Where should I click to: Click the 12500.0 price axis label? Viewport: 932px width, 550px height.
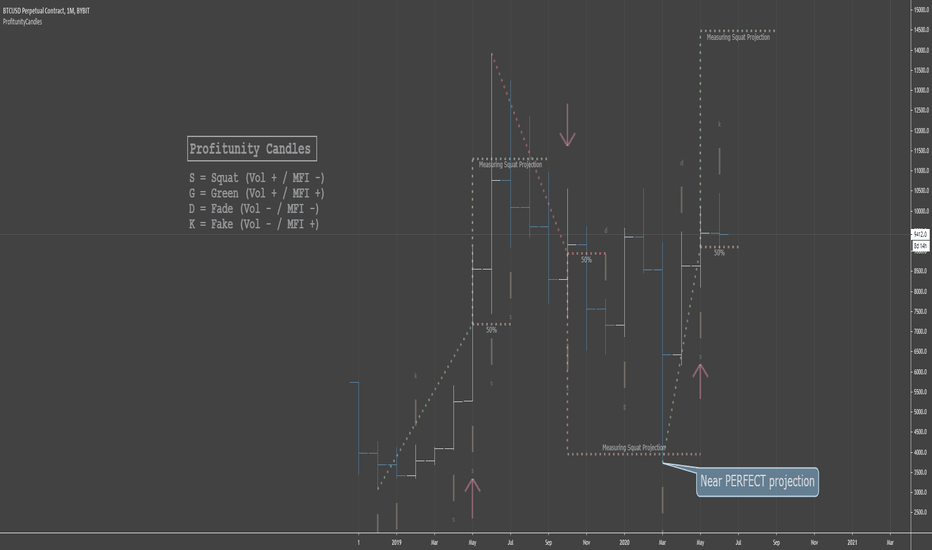(921, 111)
